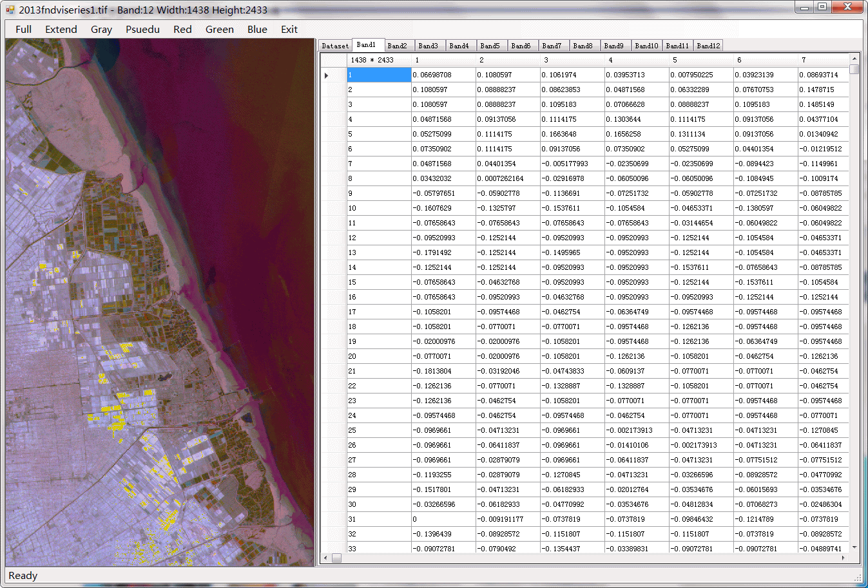Open the Full menu
The height and width of the screenshot is (588, 868).
[23, 30]
